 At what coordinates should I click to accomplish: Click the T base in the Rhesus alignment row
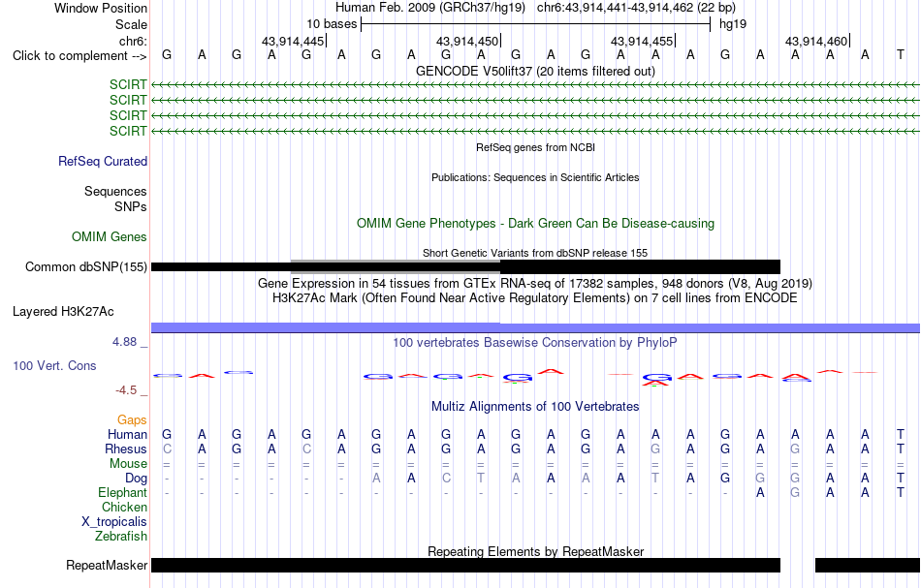click(x=901, y=449)
